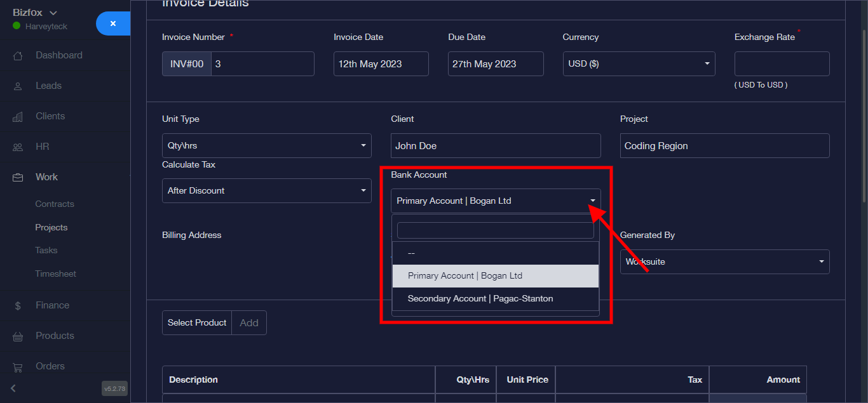Click the Products basket icon
The height and width of the screenshot is (403, 868).
tap(18, 336)
